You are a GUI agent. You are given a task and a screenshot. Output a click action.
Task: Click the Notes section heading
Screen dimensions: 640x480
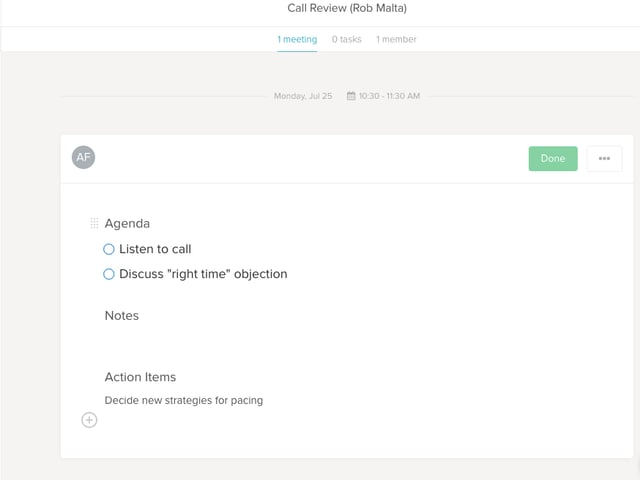[122, 316]
